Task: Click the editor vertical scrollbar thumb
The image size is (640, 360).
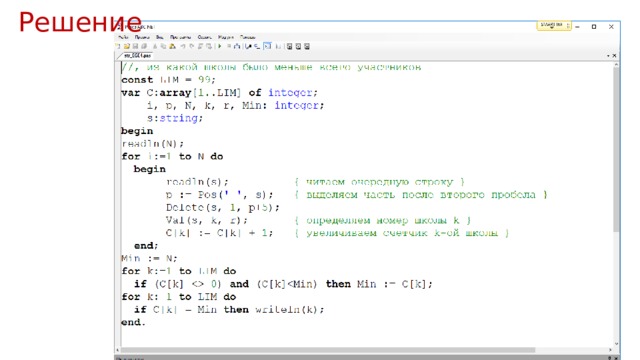Action: [616, 151]
